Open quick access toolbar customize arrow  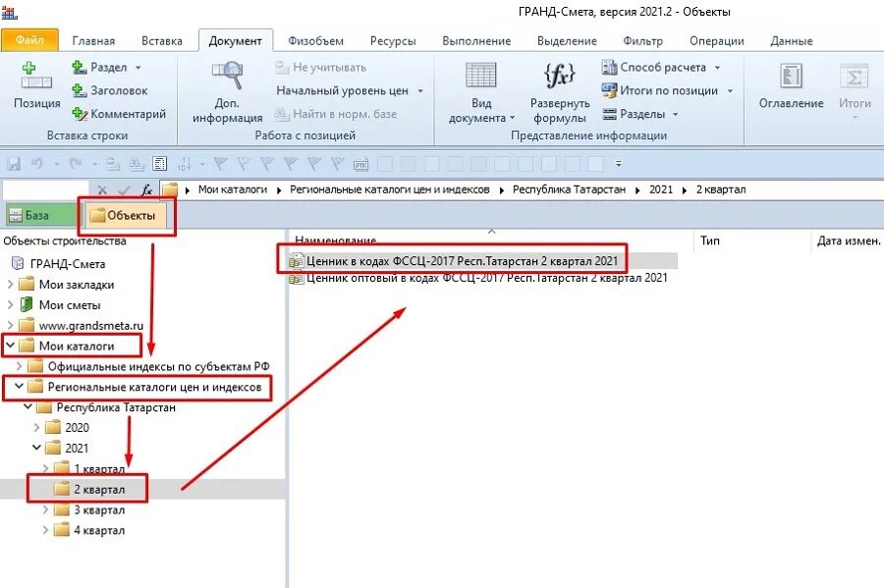click(619, 164)
